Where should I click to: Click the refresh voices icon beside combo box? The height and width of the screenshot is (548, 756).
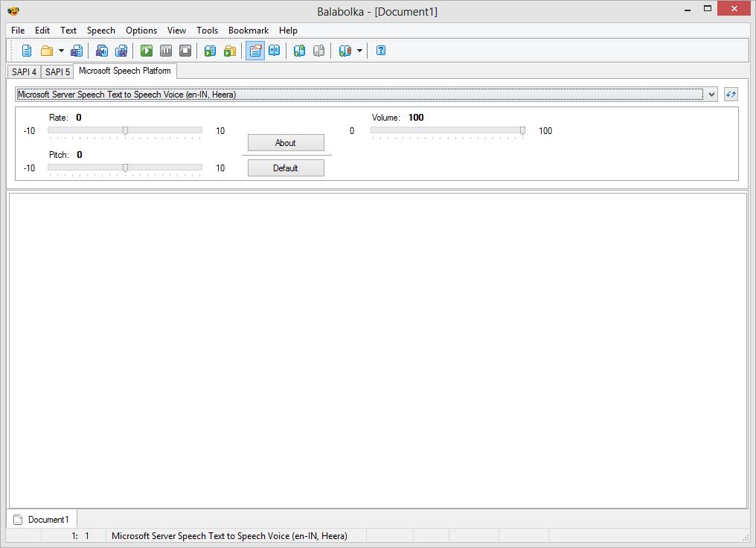731,95
